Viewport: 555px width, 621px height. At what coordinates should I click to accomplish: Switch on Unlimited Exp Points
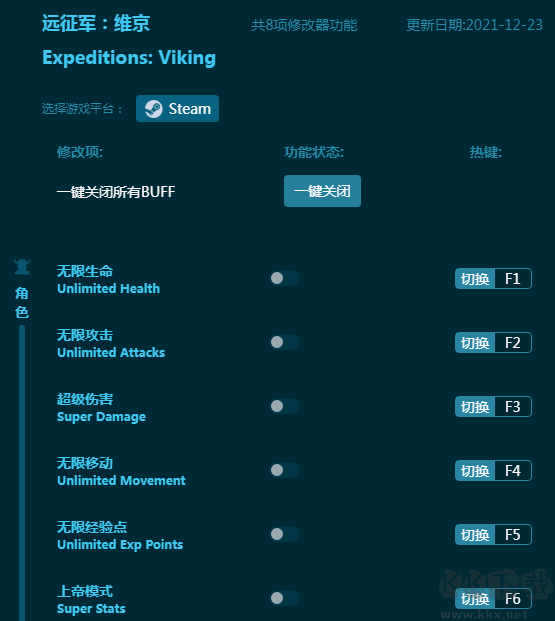click(284, 534)
